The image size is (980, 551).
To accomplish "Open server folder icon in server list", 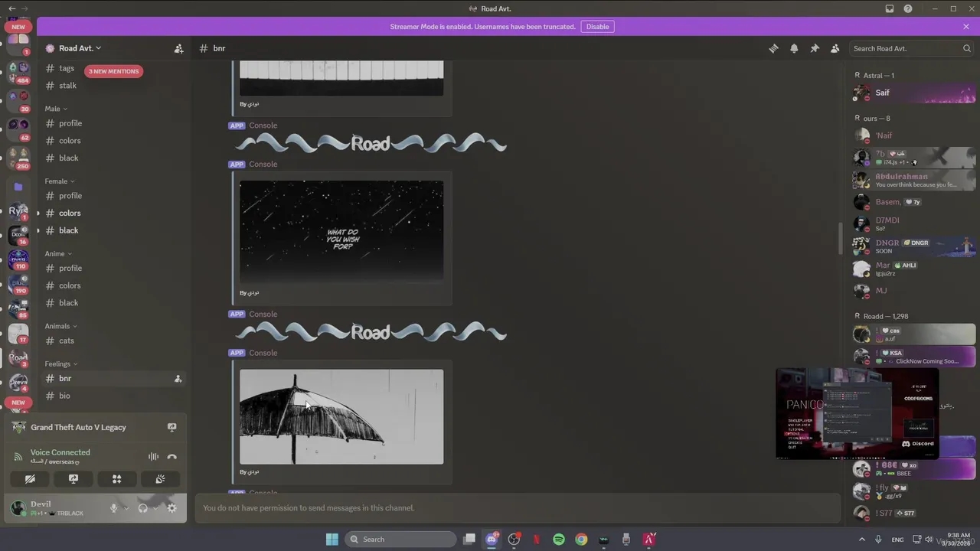I will [x=18, y=187].
